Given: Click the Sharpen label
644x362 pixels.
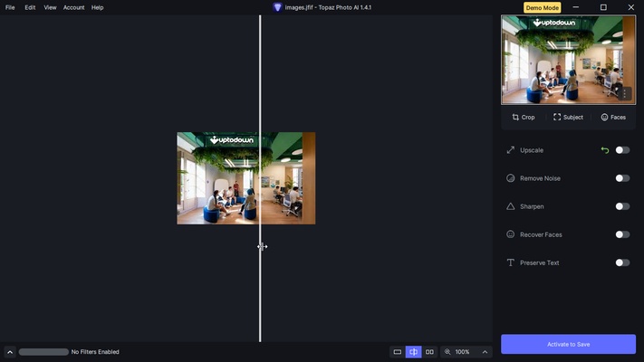Looking at the screenshot, I should pos(532,206).
